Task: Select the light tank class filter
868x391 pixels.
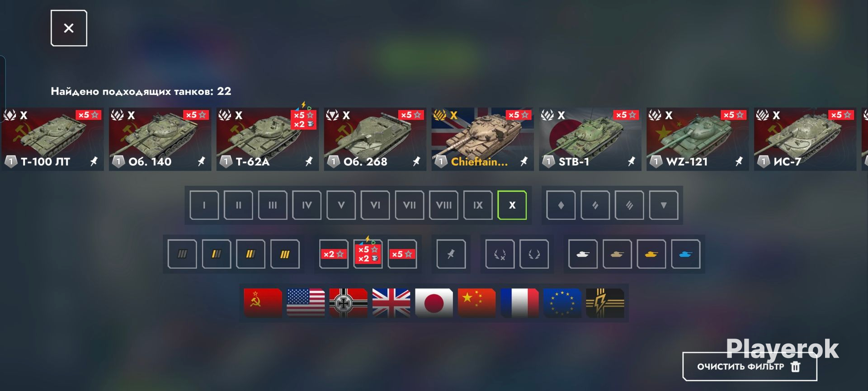Action: [561, 205]
